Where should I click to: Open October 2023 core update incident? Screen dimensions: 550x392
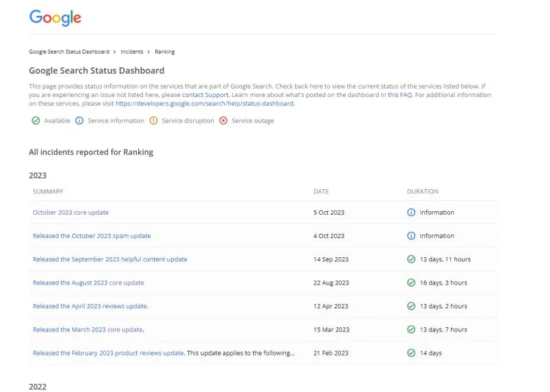(x=71, y=213)
